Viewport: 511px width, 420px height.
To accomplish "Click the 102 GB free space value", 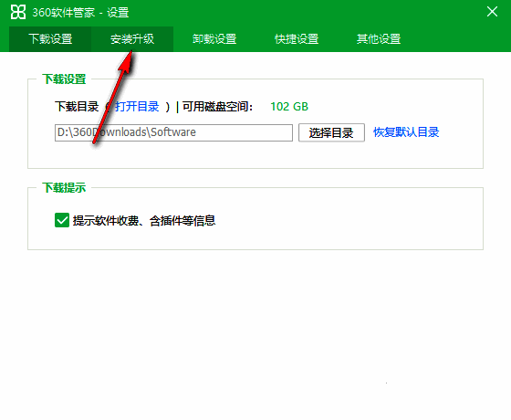I will pyautogui.click(x=289, y=107).
